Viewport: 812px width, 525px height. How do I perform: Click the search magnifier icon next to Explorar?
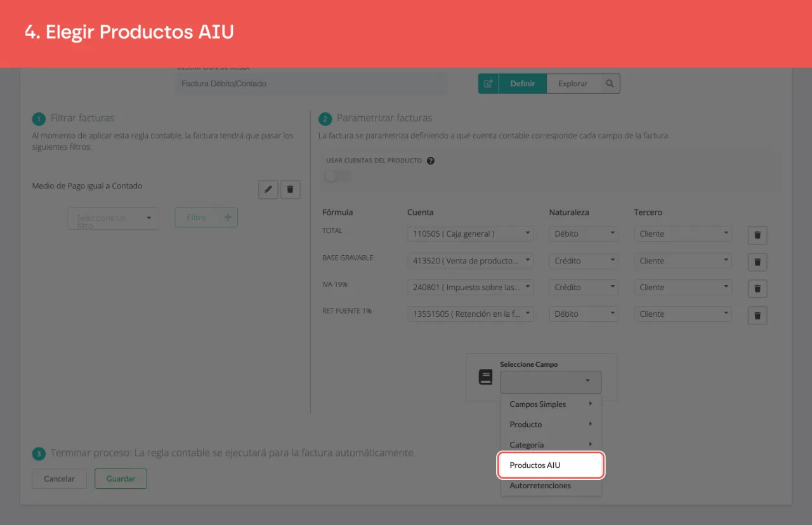(x=610, y=84)
